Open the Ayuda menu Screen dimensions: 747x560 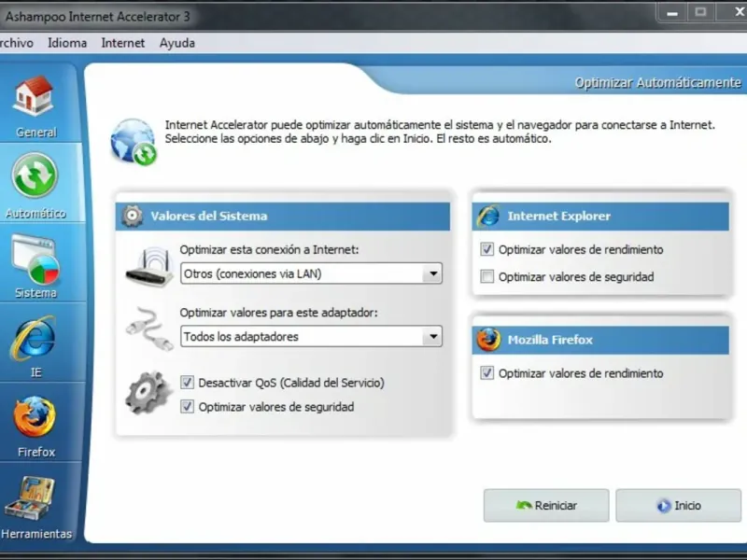177,43
